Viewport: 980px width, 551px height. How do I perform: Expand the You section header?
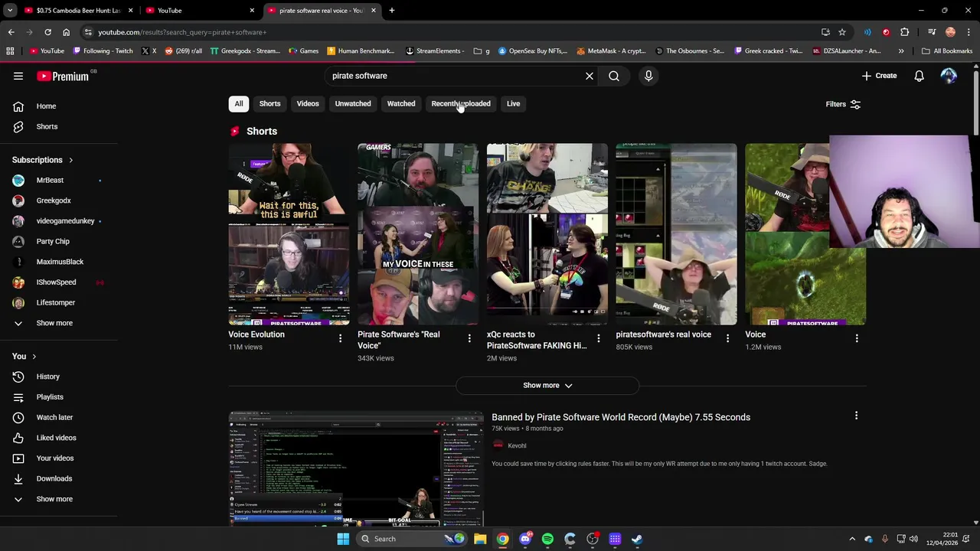[x=24, y=356]
